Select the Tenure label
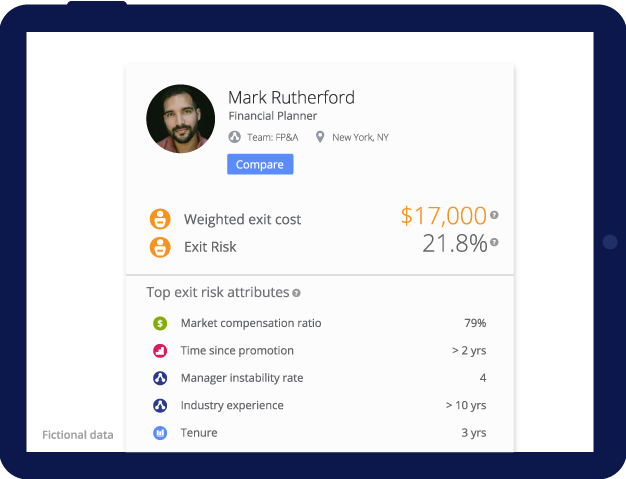This screenshot has height=479, width=626. 199,433
